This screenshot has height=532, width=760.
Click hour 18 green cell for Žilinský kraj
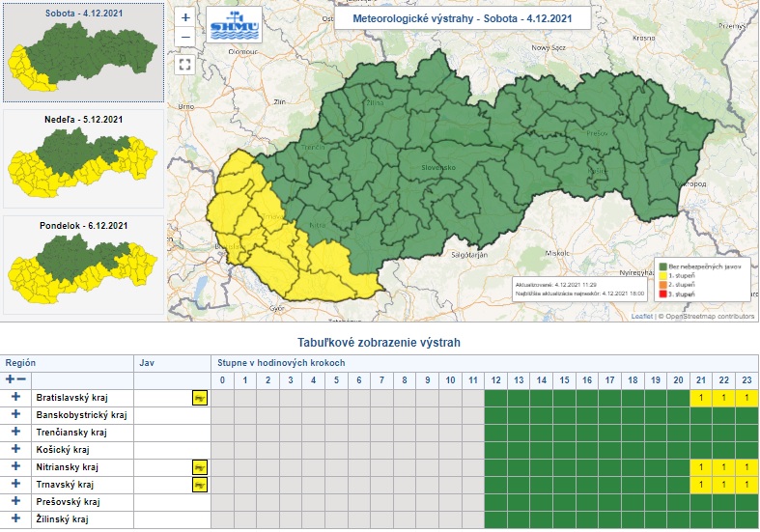click(633, 519)
